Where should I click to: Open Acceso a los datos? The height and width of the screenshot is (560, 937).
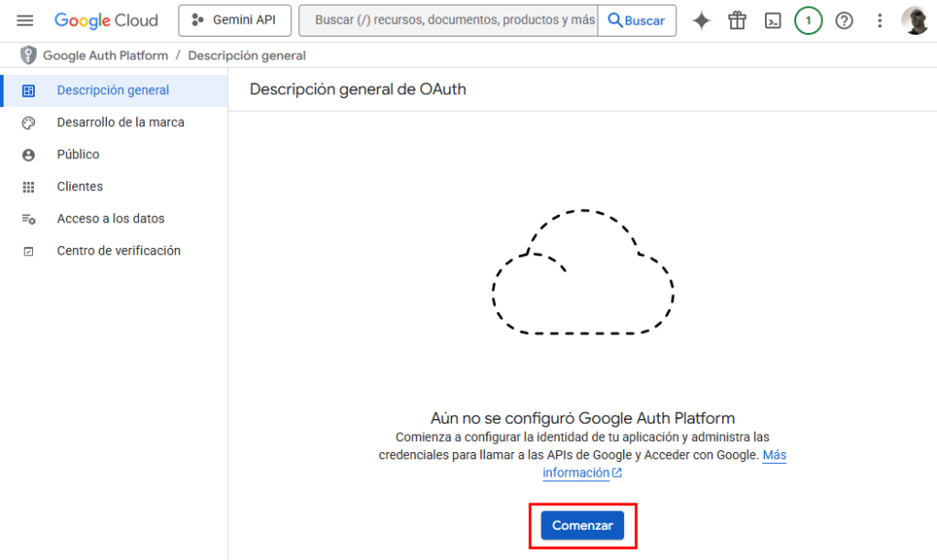tap(110, 219)
